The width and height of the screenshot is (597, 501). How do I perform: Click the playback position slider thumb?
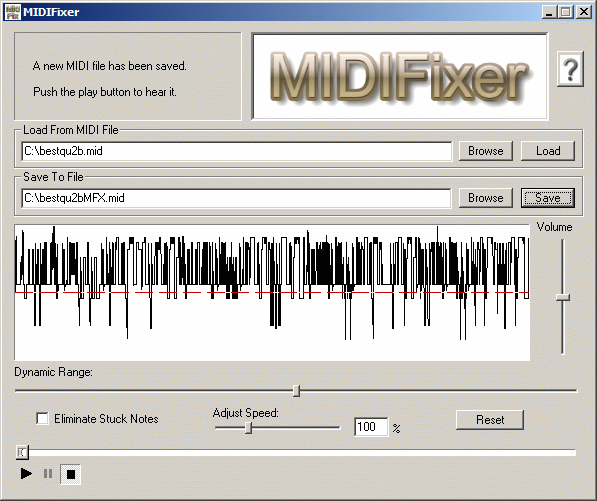[22, 452]
